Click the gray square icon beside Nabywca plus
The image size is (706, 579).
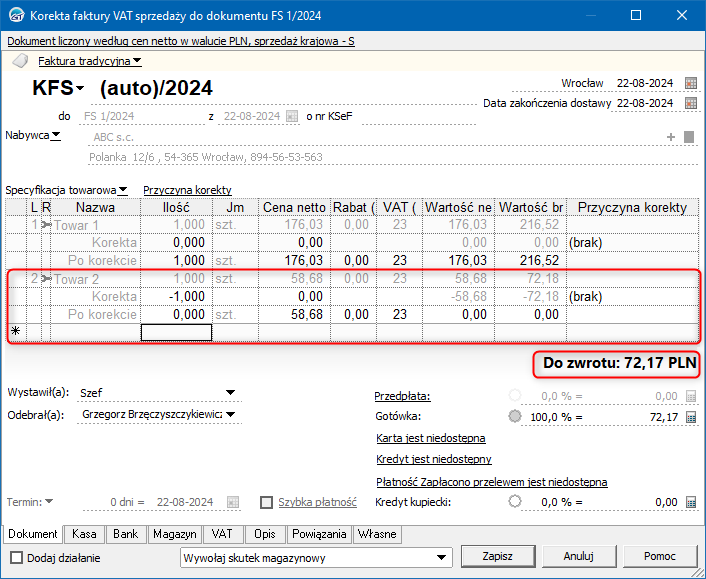pyautogui.click(x=689, y=137)
